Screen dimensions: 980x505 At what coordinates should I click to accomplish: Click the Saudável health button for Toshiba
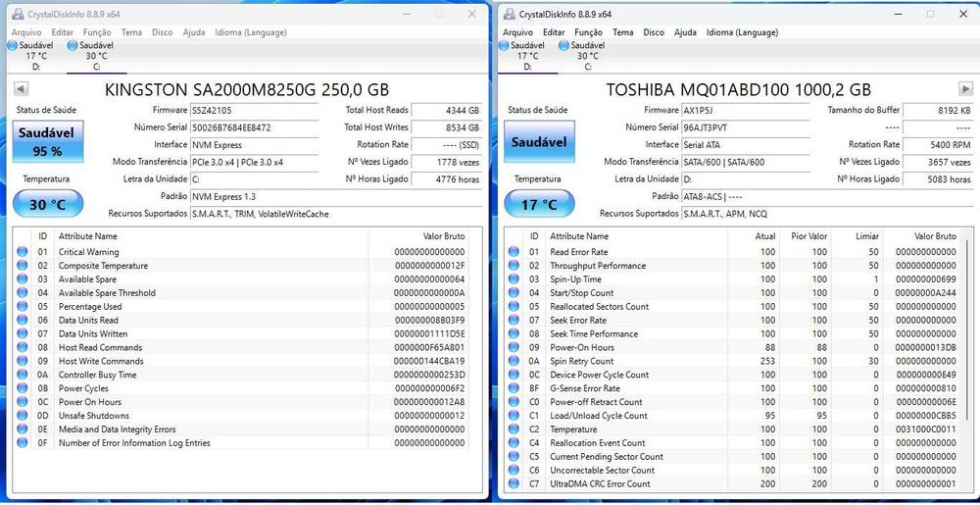(x=539, y=142)
